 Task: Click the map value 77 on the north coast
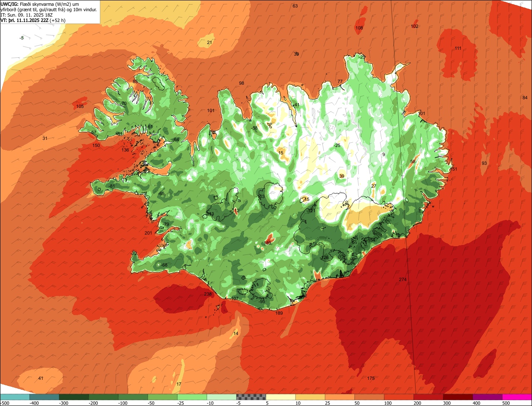pyautogui.click(x=340, y=81)
